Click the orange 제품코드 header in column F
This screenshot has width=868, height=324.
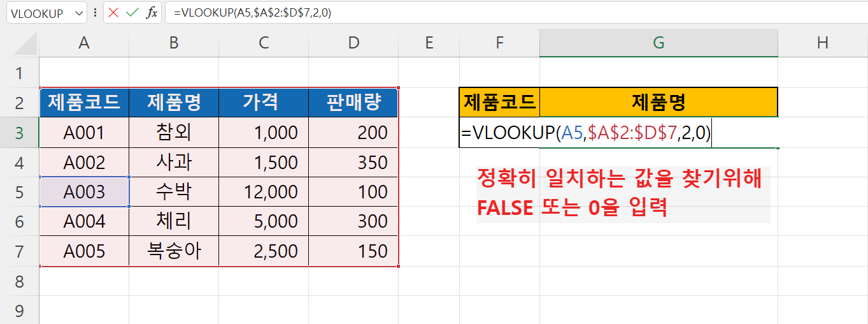tap(499, 102)
